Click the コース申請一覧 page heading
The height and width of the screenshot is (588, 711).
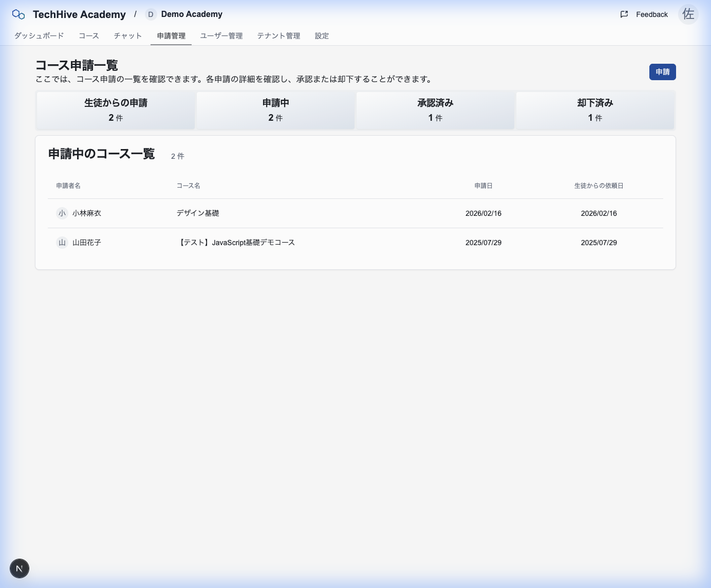point(77,65)
